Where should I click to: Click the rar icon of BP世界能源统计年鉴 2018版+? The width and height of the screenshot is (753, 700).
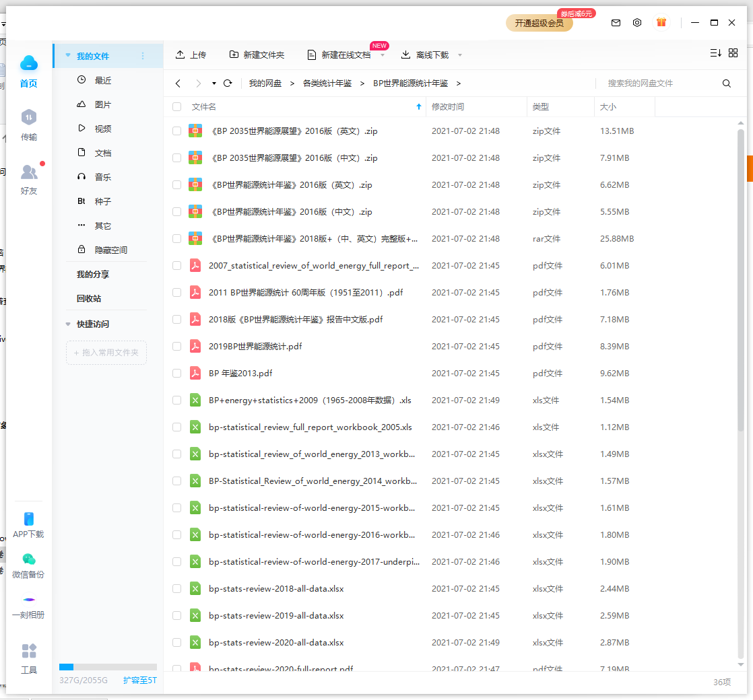click(195, 238)
